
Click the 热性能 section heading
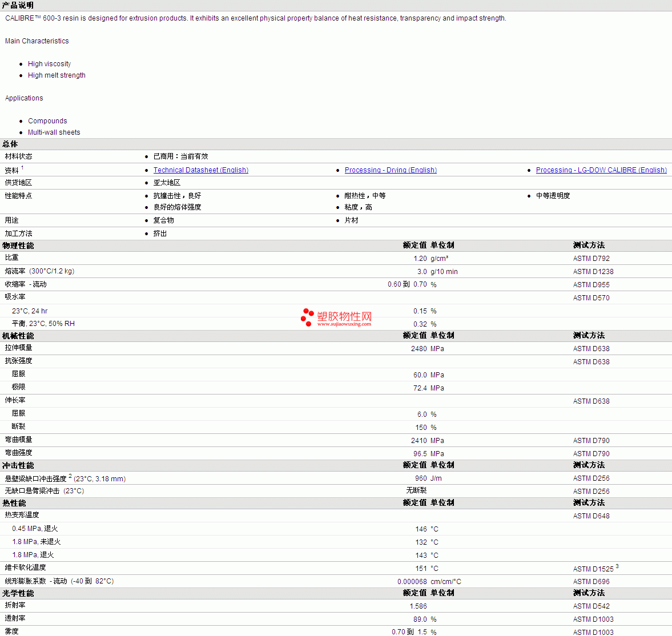pos(14,503)
